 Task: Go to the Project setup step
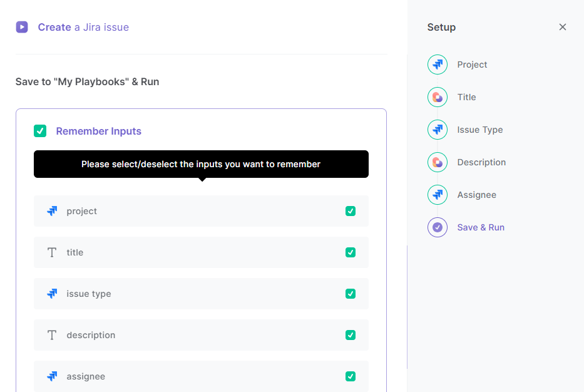472,65
